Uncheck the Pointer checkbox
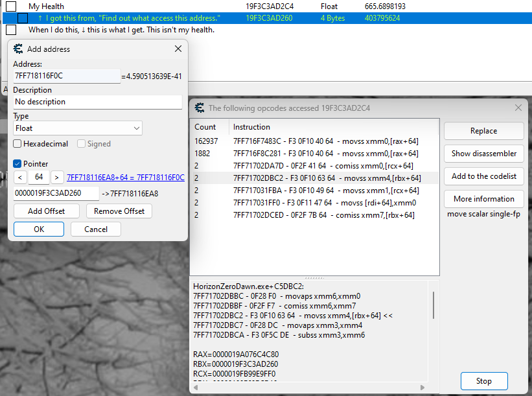The image size is (532, 396). point(17,164)
